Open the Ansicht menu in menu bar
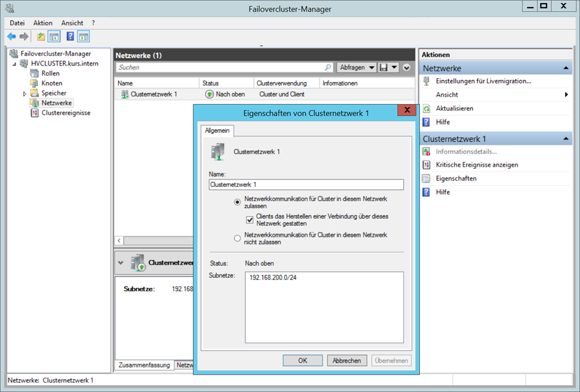 tap(72, 23)
